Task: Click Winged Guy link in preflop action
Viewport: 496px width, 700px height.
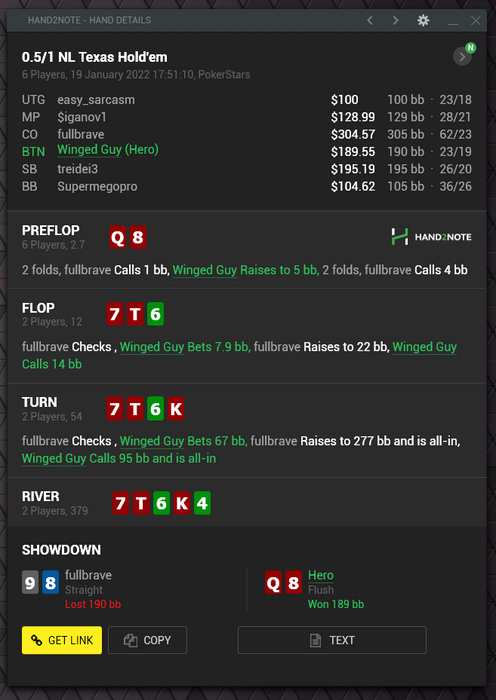Action: 204,270
